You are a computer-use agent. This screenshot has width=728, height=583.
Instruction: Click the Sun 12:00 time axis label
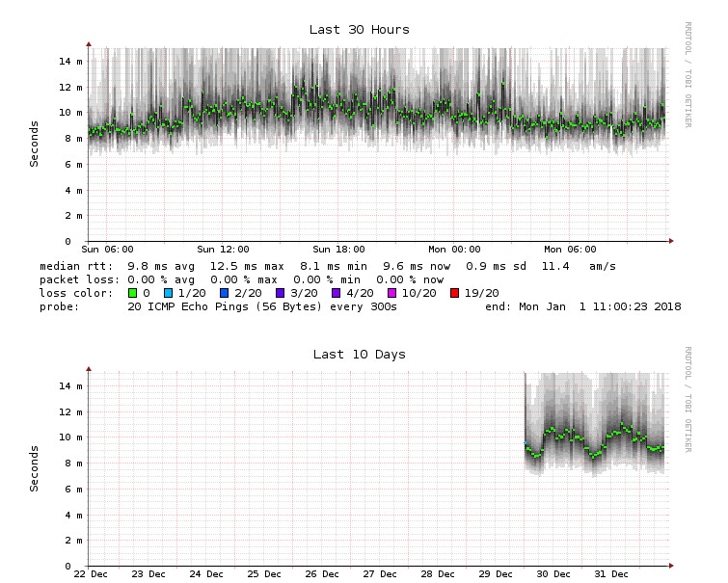point(223,250)
